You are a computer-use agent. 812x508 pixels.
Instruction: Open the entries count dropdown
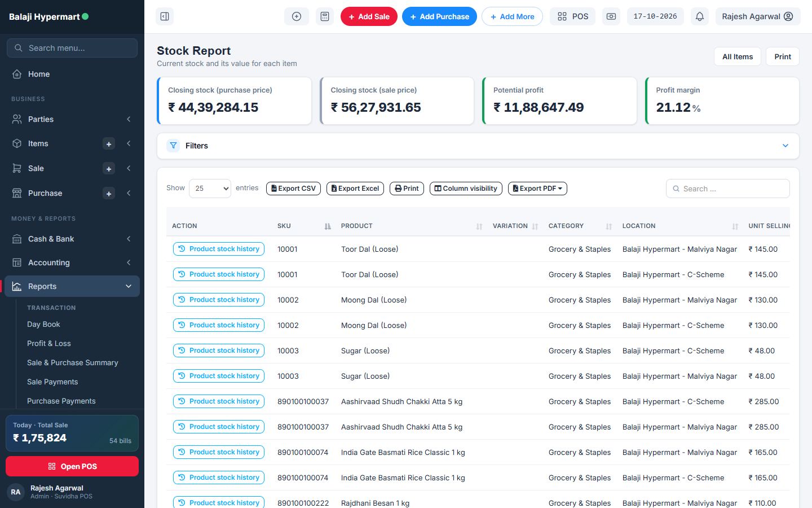click(210, 189)
